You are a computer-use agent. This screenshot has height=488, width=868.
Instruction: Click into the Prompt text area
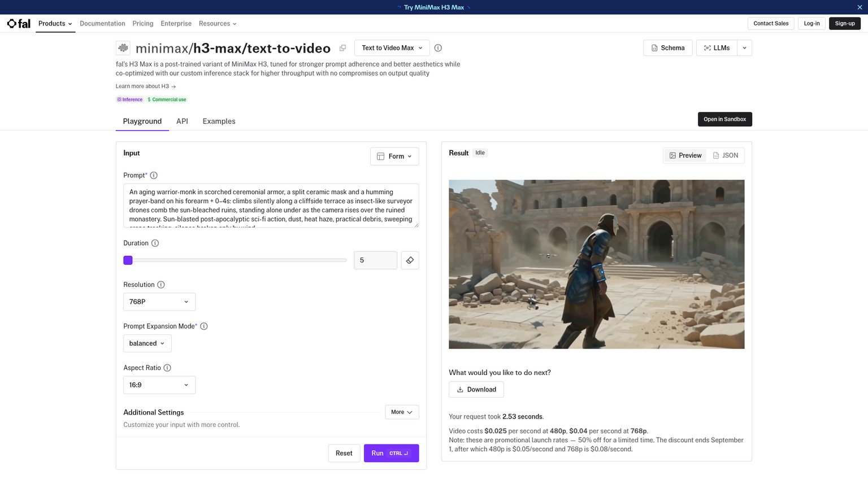click(271, 206)
